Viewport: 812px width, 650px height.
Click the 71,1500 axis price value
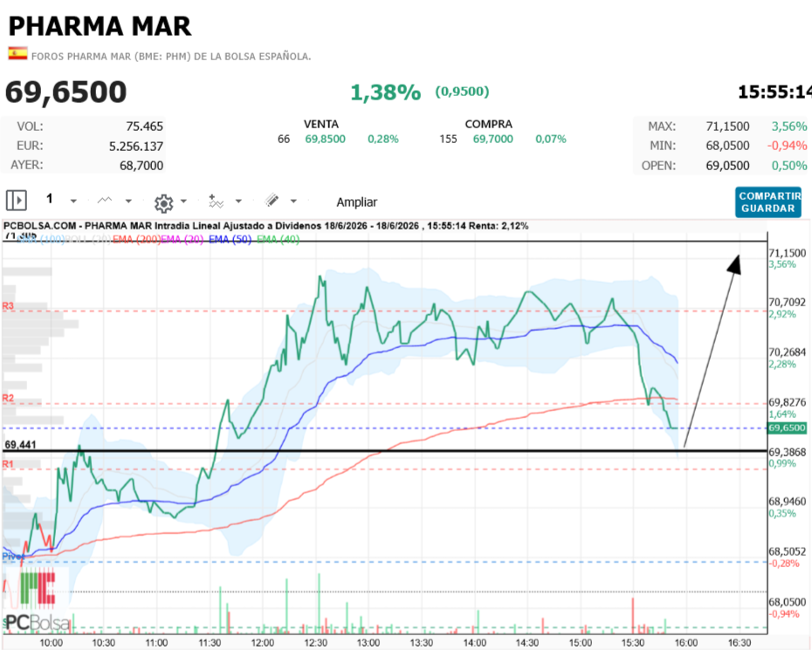point(788,253)
